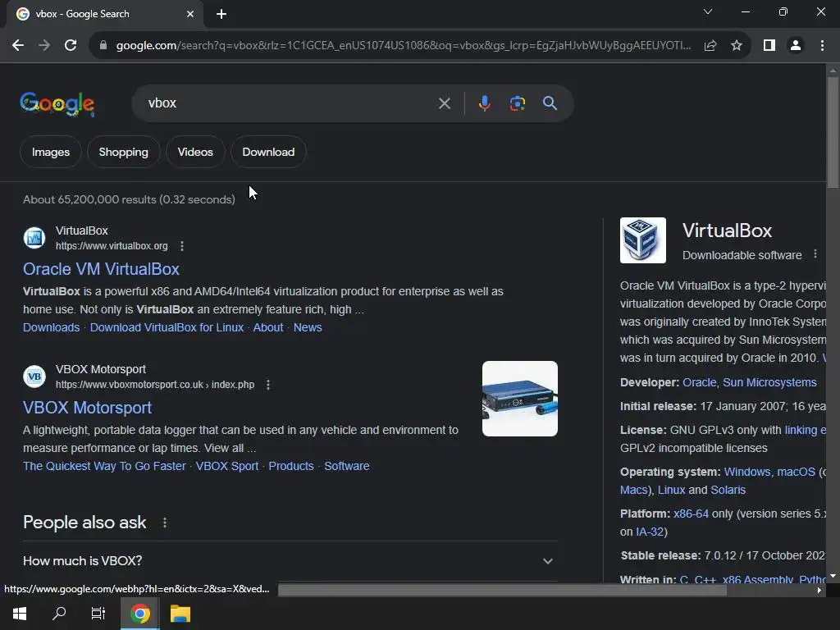Viewport: 840px width, 630px height.
Task: Click the VBOX Motorsport favicon
Action: tap(34, 377)
